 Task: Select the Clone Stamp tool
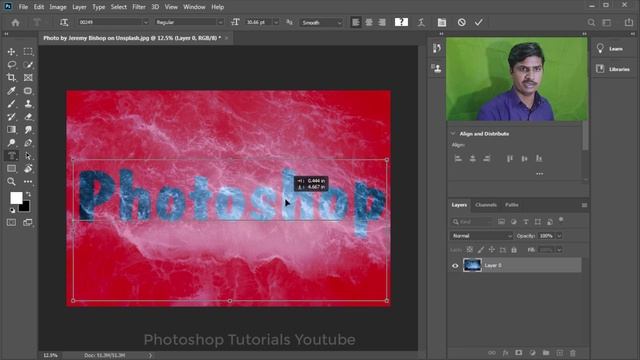(x=28, y=104)
